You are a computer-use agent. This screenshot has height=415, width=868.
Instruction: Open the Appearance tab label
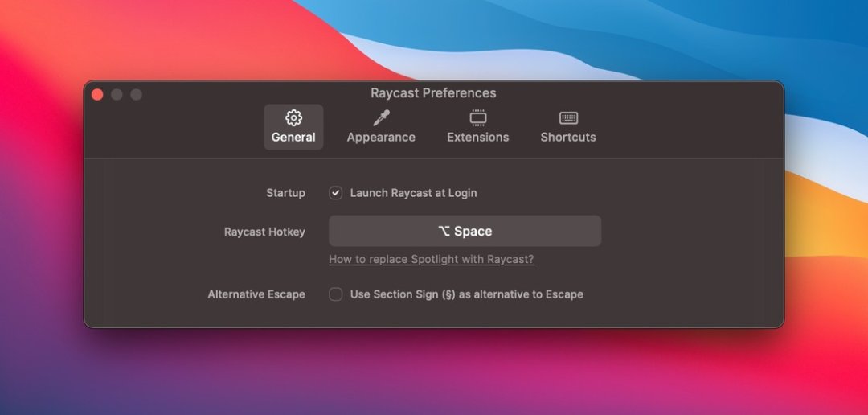(381, 138)
